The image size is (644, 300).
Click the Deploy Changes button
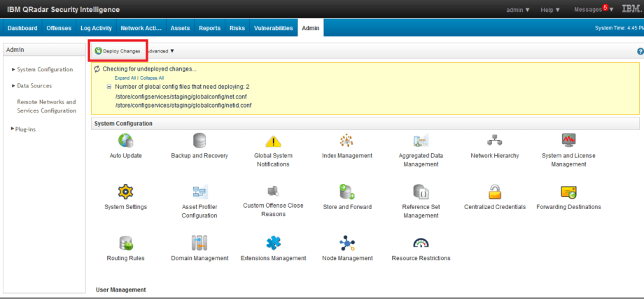click(118, 51)
